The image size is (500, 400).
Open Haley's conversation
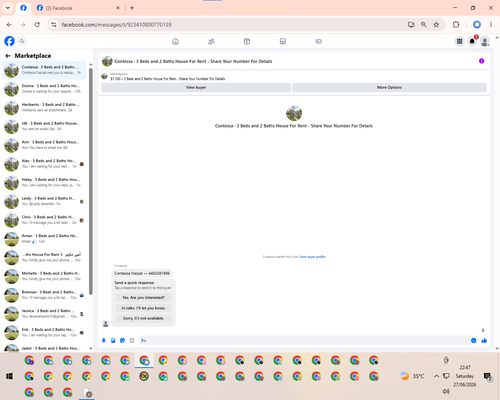(x=44, y=182)
